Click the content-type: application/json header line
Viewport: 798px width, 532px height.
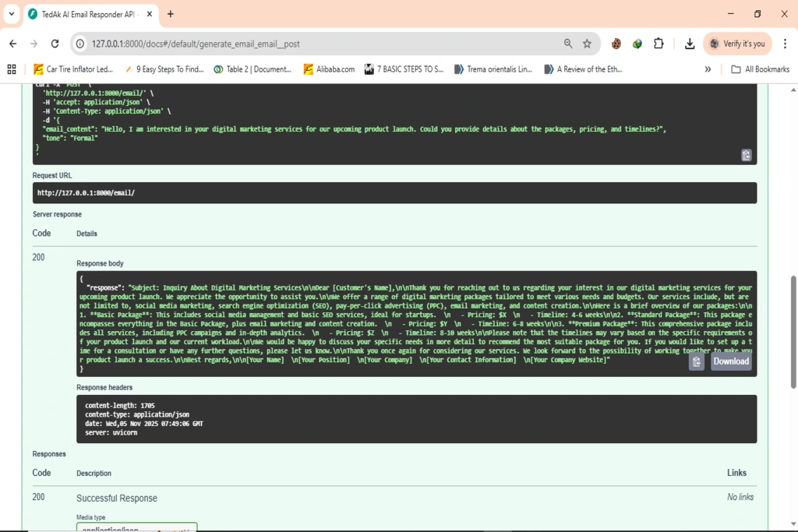tap(137, 414)
